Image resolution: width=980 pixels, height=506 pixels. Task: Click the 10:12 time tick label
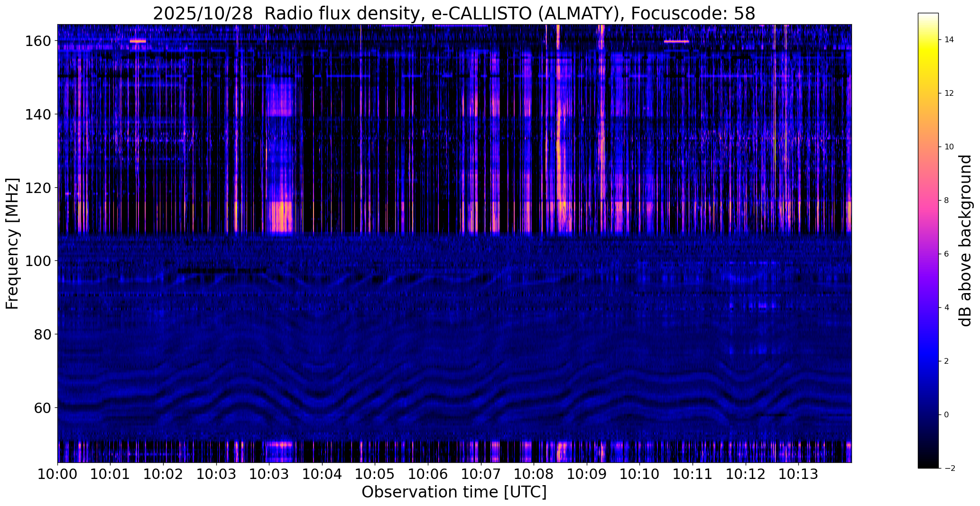click(x=746, y=474)
